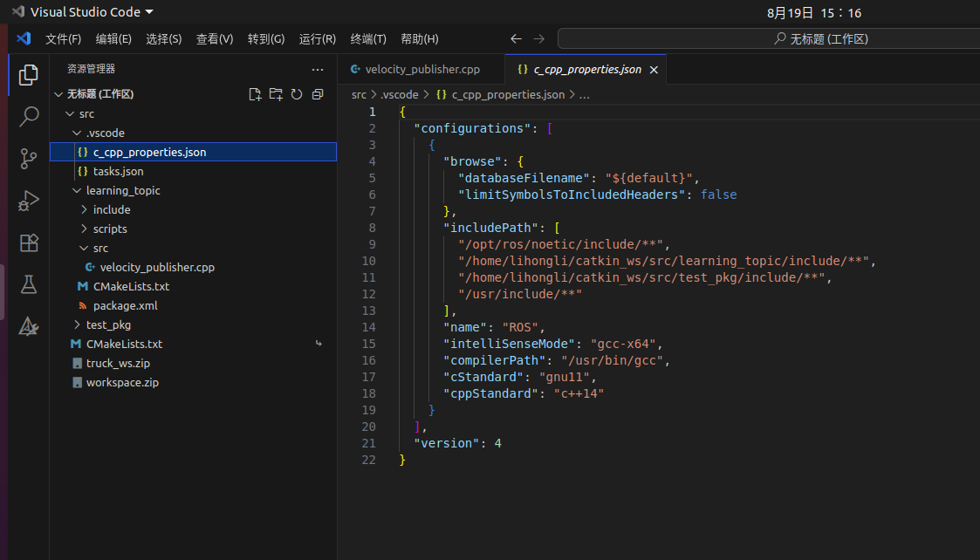Open the CMake tools view icon
The height and width of the screenshot is (560, 980).
click(28, 326)
